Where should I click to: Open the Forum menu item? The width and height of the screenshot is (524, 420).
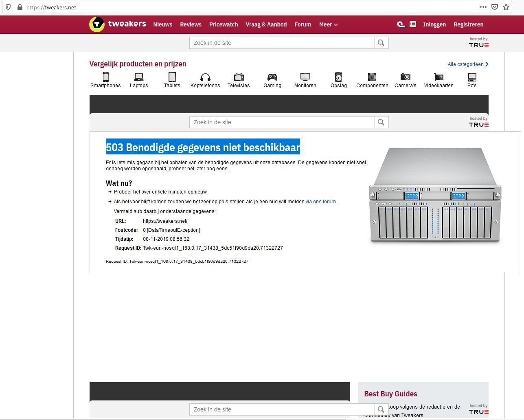point(303,24)
